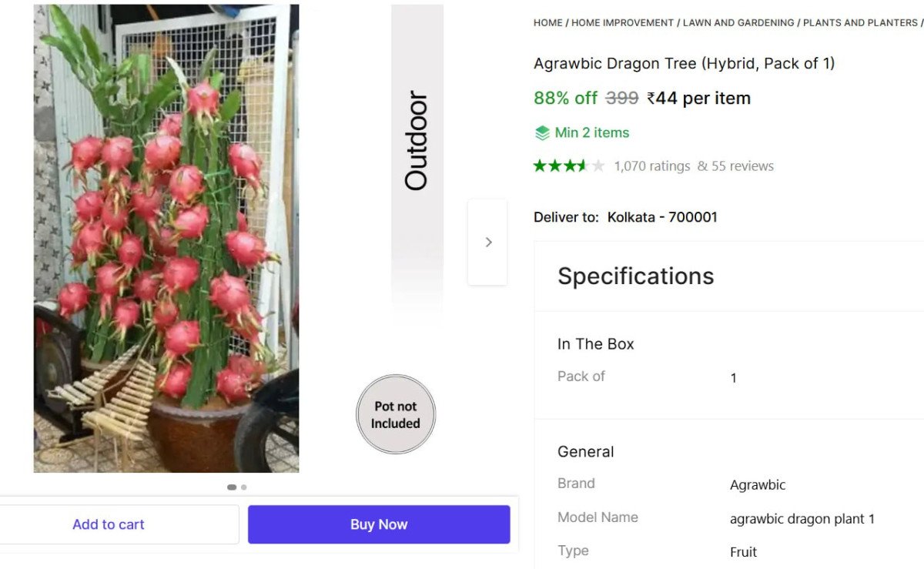Click the Agrawbic brand value

(x=758, y=485)
